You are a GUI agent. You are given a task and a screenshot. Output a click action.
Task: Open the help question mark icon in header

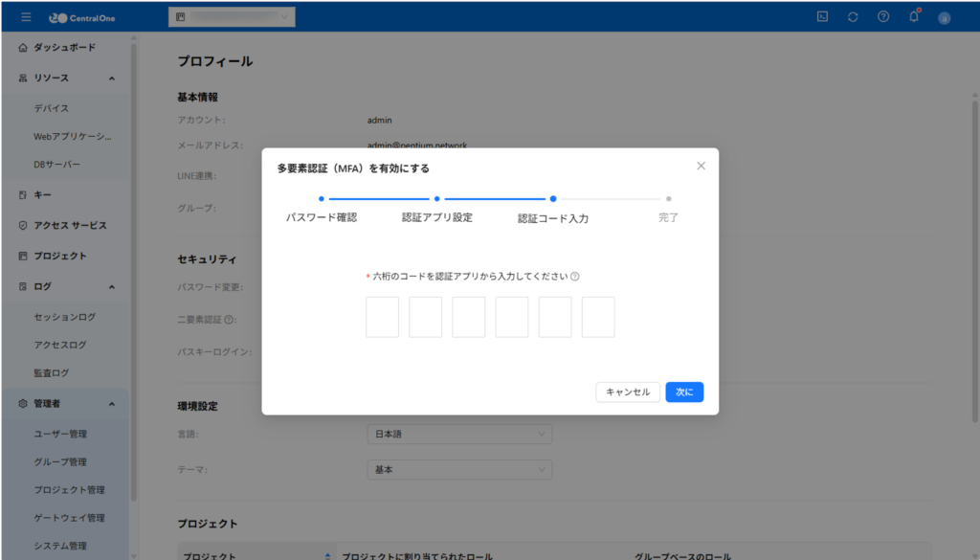[883, 17]
